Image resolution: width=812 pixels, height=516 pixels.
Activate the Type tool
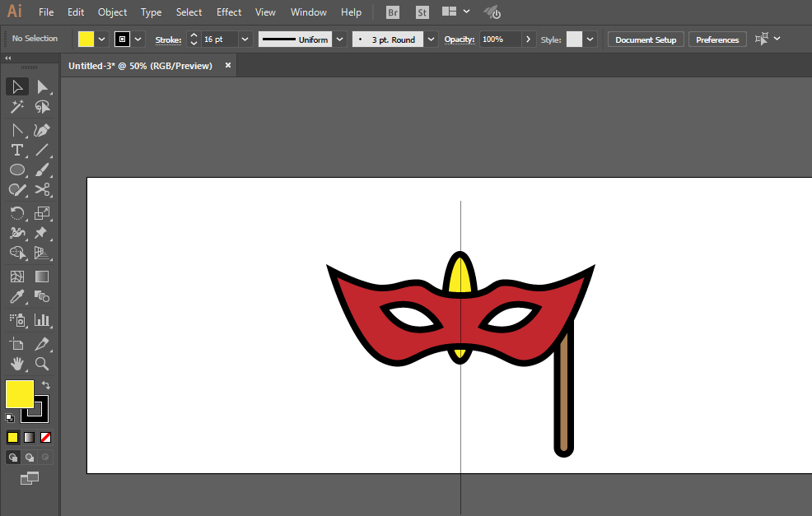pyautogui.click(x=17, y=150)
